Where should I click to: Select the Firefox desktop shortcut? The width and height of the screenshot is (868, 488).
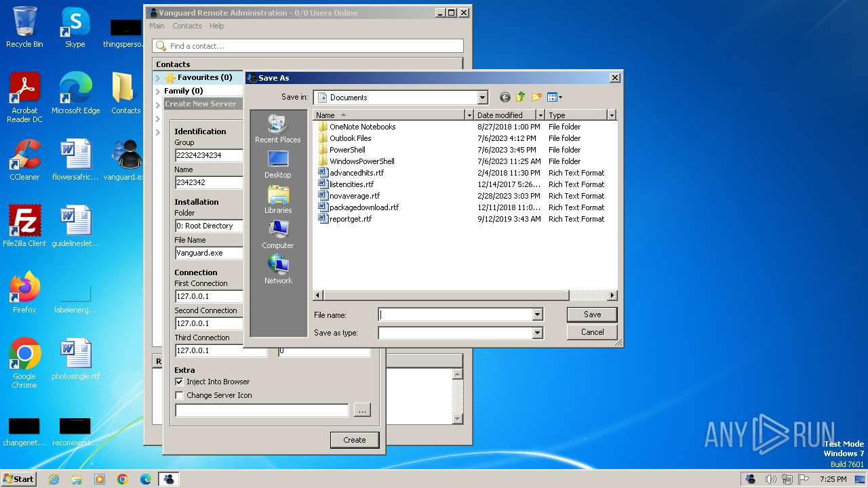(24, 293)
